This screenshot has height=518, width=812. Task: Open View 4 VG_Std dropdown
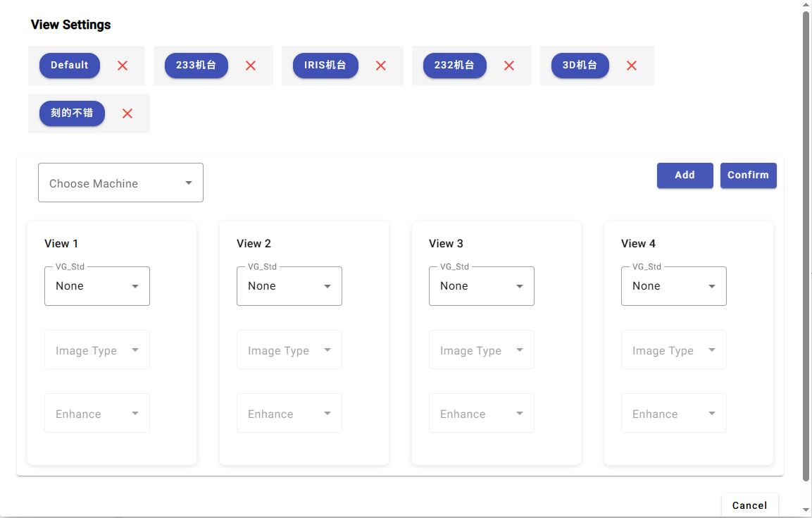click(674, 286)
